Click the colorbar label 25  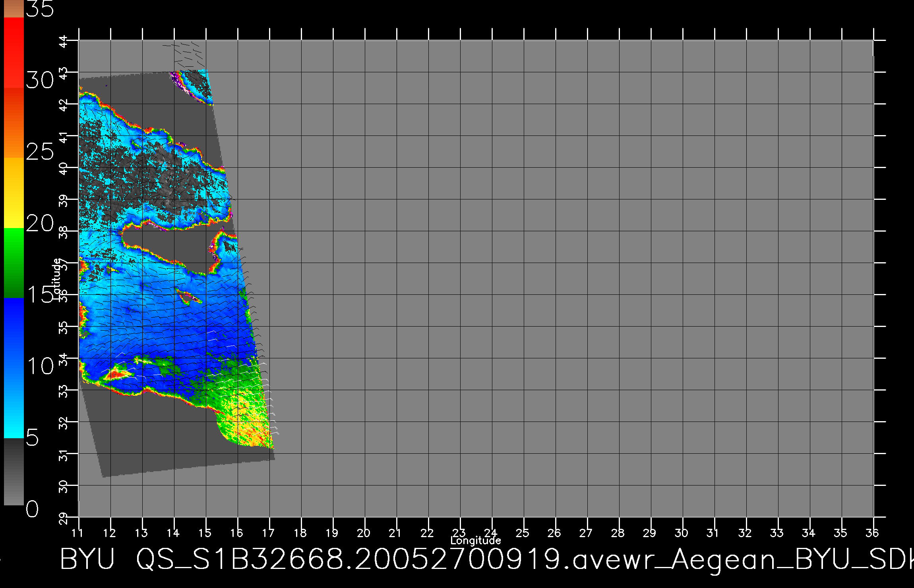click(40, 152)
